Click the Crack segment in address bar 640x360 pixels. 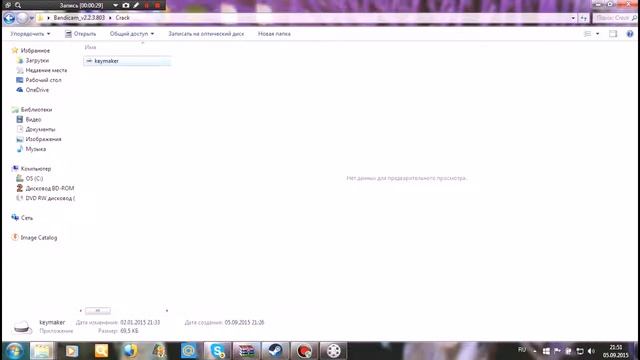coord(122,18)
